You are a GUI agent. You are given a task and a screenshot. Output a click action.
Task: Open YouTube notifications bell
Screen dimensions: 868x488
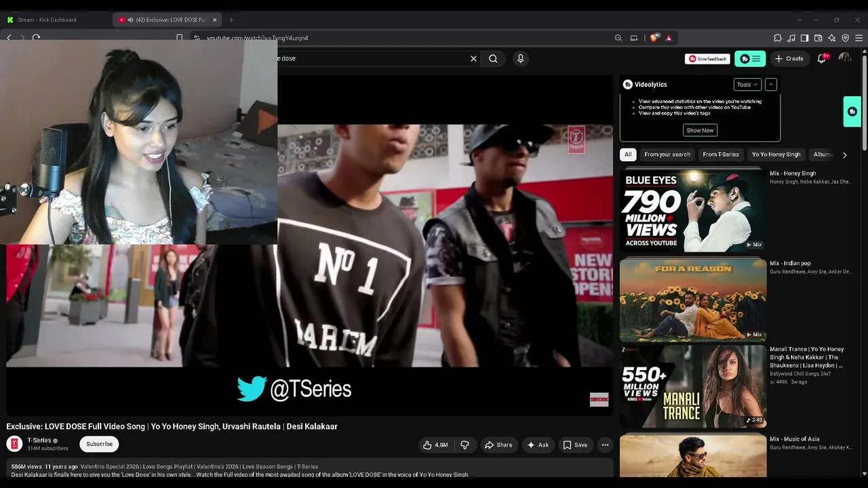click(x=822, y=59)
